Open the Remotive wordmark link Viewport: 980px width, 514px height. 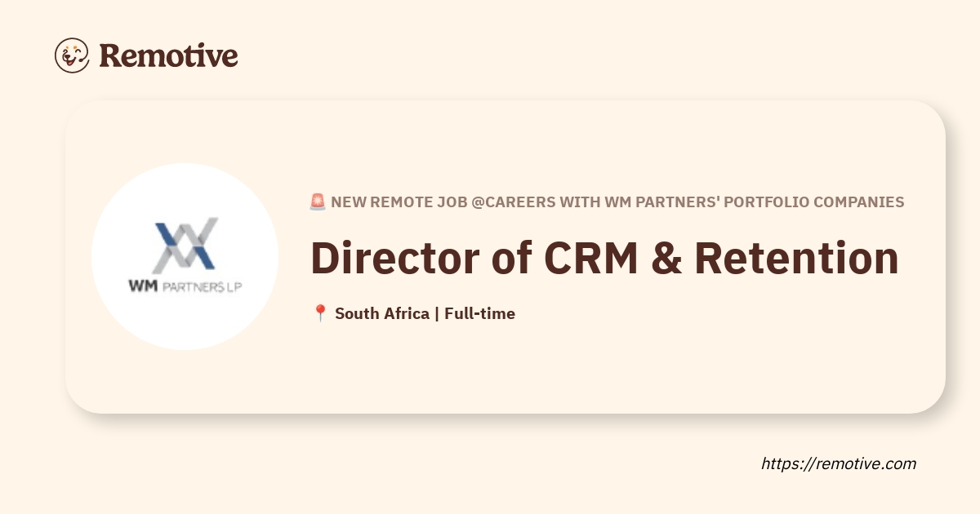(168, 55)
